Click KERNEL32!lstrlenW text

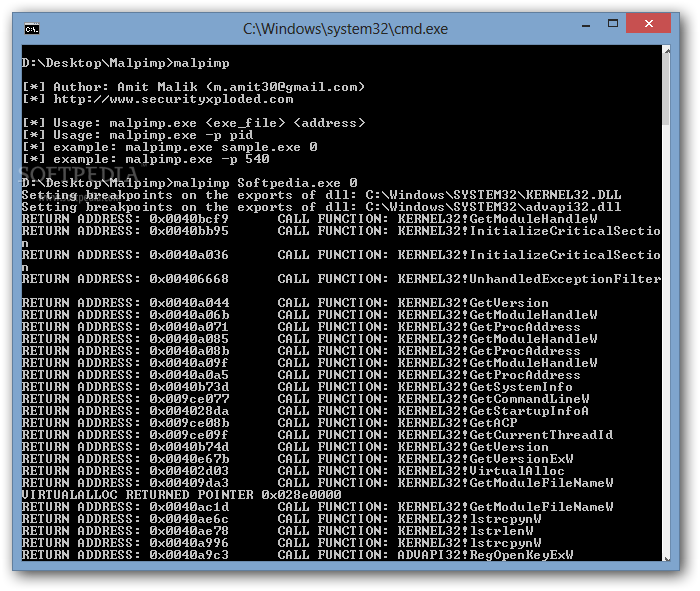coord(466,532)
